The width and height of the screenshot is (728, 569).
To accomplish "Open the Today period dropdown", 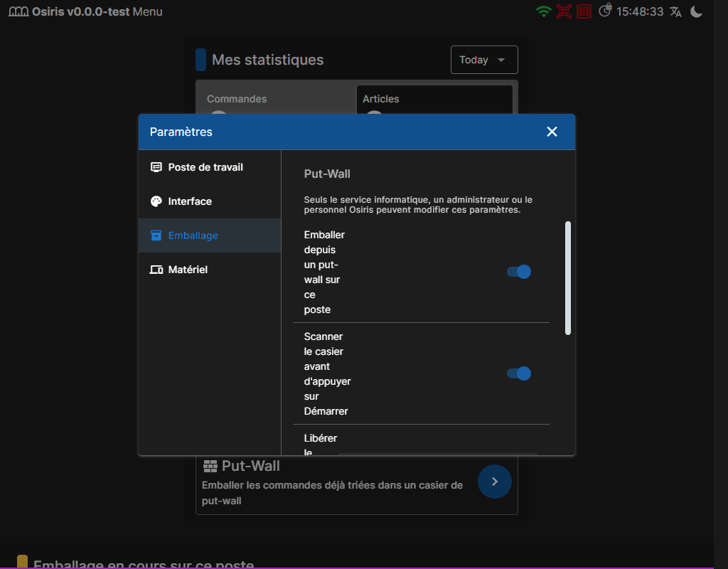I will [484, 60].
